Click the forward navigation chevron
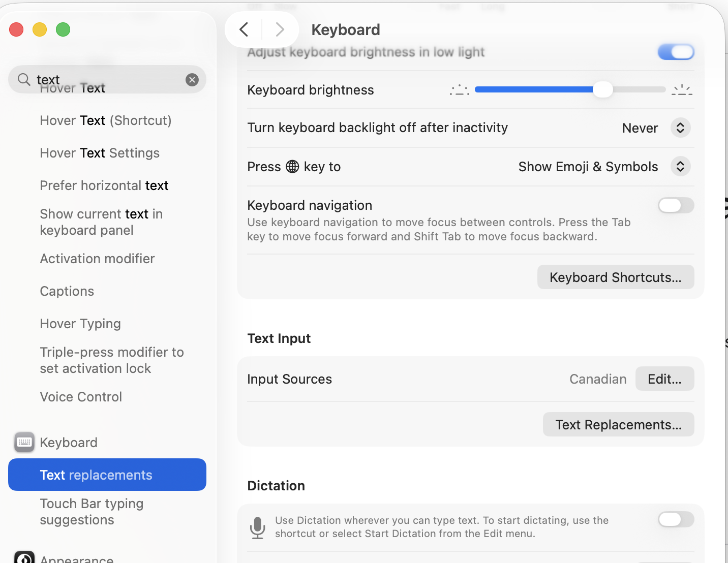 coord(280,29)
